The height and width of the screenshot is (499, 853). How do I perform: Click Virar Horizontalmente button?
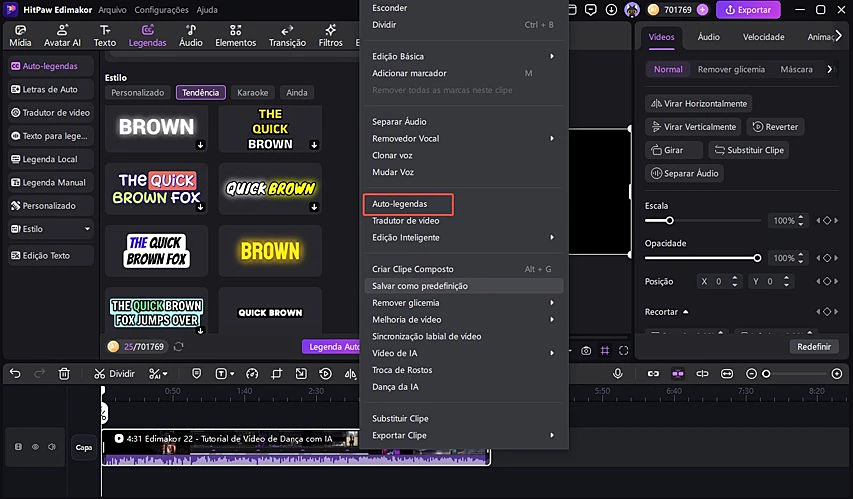[x=699, y=103]
